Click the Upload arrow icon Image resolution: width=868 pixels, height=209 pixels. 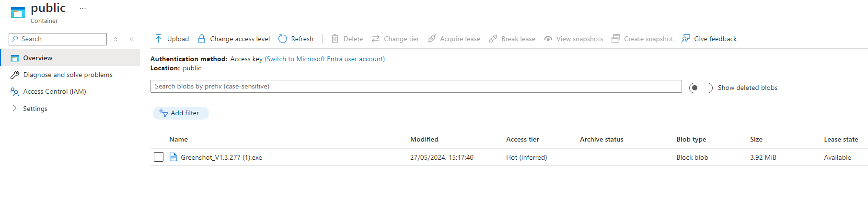click(159, 39)
